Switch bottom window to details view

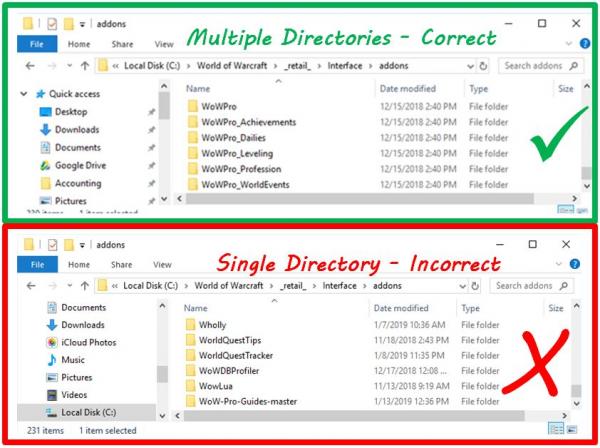pyautogui.click(x=556, y=429)
